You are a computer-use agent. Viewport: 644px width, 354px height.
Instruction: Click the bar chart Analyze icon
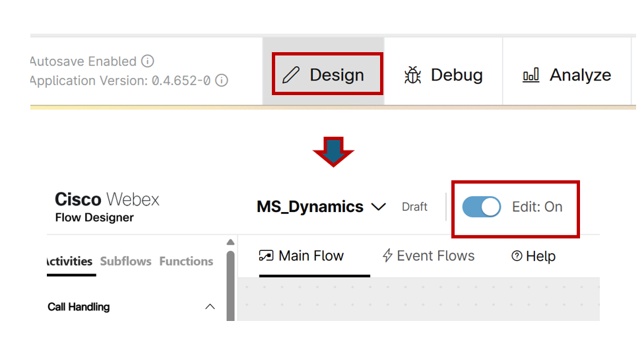tap(531, 75)
